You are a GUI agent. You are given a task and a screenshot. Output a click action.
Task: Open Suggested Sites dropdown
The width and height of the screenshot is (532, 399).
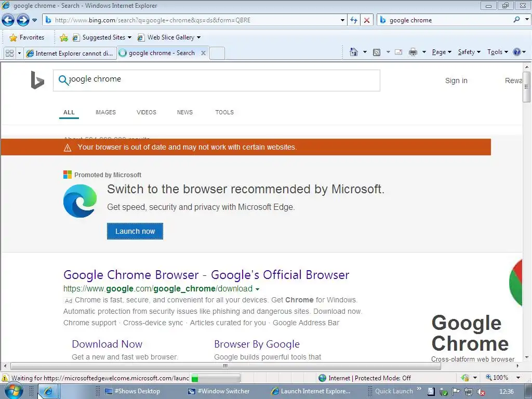click(102, 37)
